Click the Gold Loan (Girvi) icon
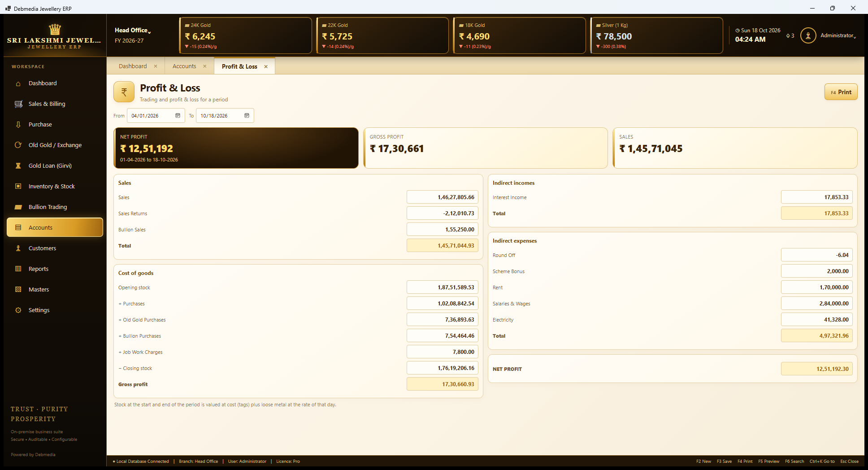 pyautogui.click(x=18, y=166)
